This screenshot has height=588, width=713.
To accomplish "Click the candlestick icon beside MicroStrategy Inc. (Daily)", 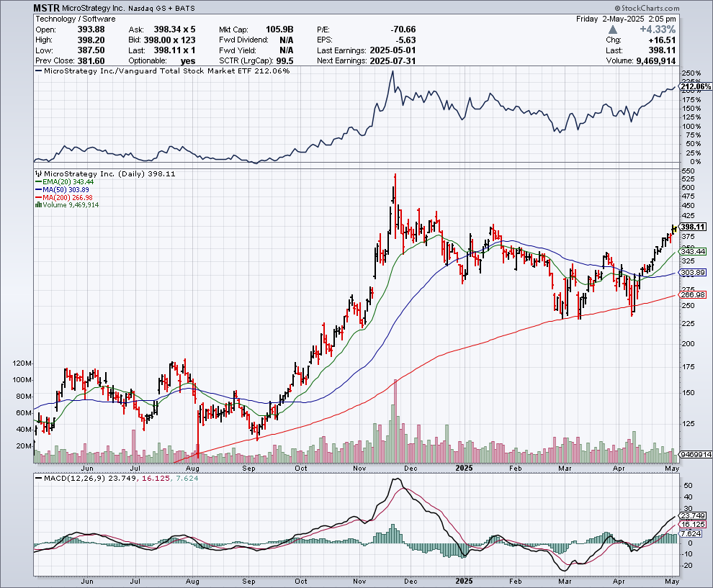I will 39,173.
